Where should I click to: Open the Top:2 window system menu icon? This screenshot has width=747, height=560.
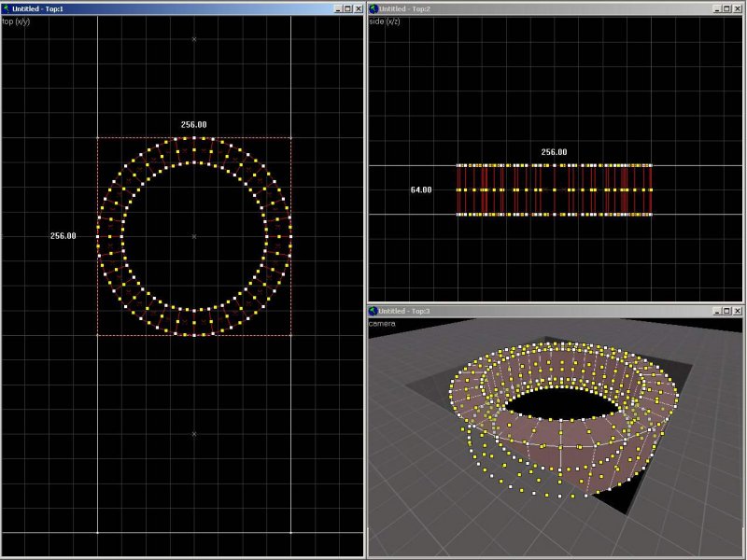374,8
